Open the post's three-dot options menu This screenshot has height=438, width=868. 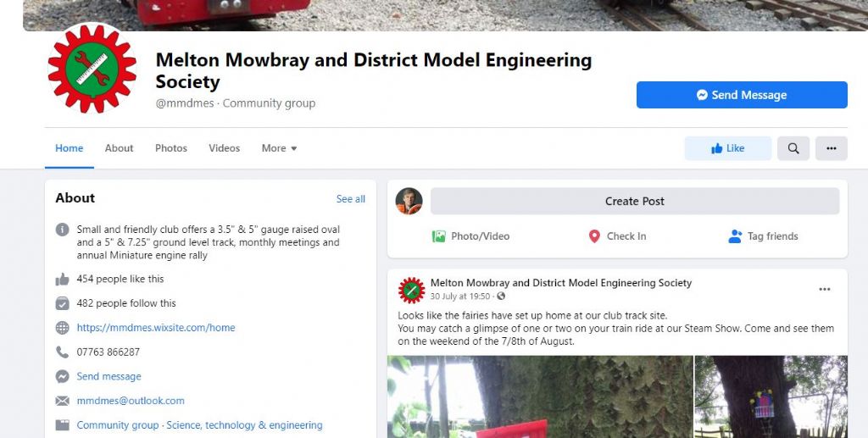coord(824,289)
